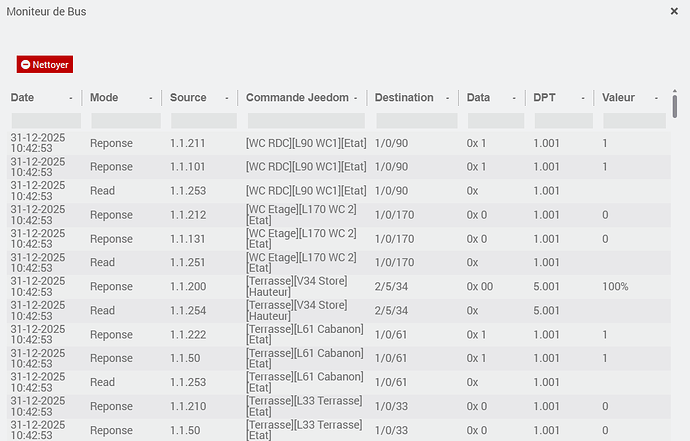Click date cell of row 1.1.200
The width and height of the screenshot is (690, 441).
click(x=38, y=287)
